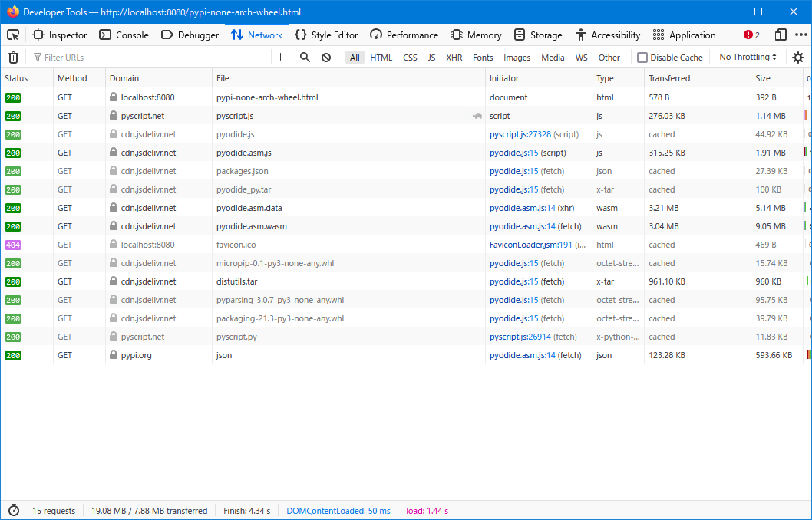This screenshot has width=812, height=520.
Task: Sort by the Type column header
Action: (618, 78)
